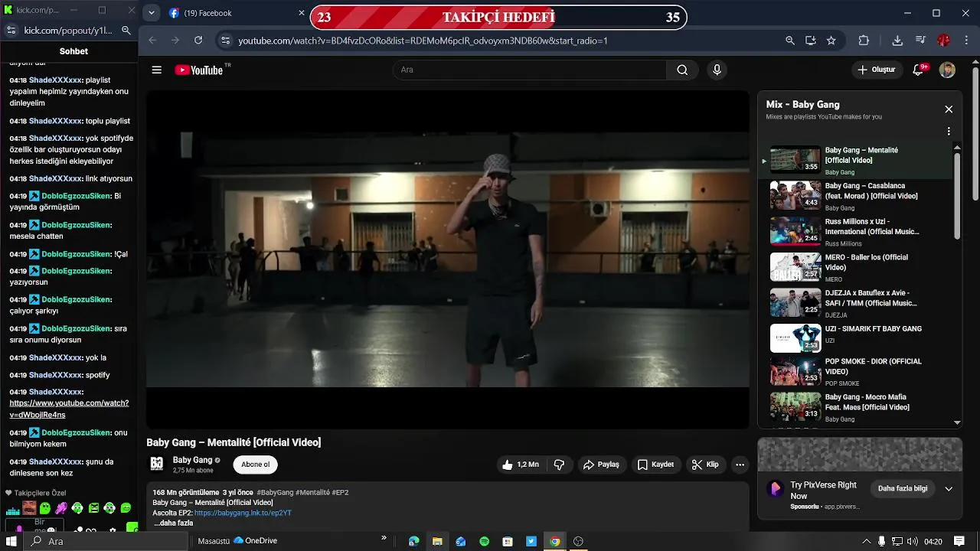Viewport: 980px width, 551px height.
Task: Click the green emote button at the chat input's right edge
Action: pyautogui.click(x=132, y=528)
